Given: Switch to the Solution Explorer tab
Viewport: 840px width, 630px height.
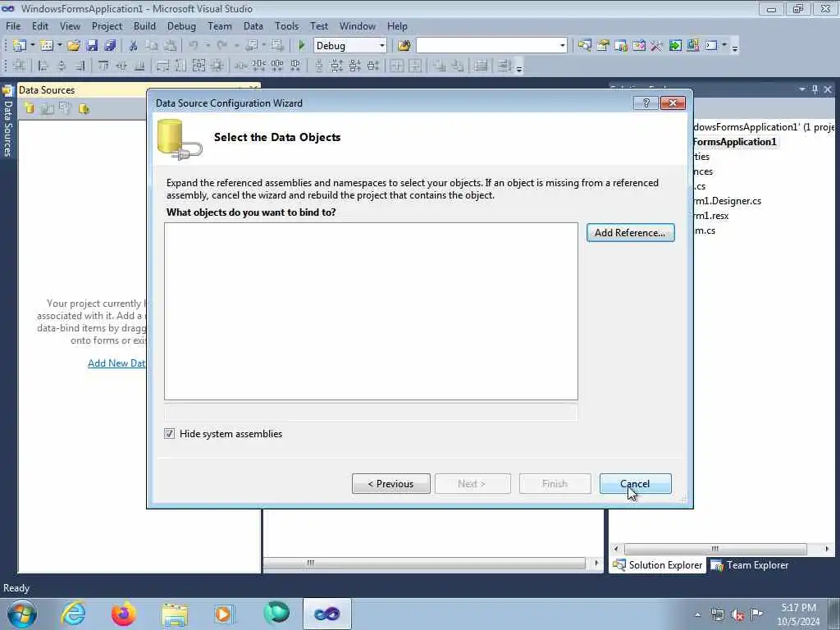Looking at the screenshot, I should coord(657,565).
